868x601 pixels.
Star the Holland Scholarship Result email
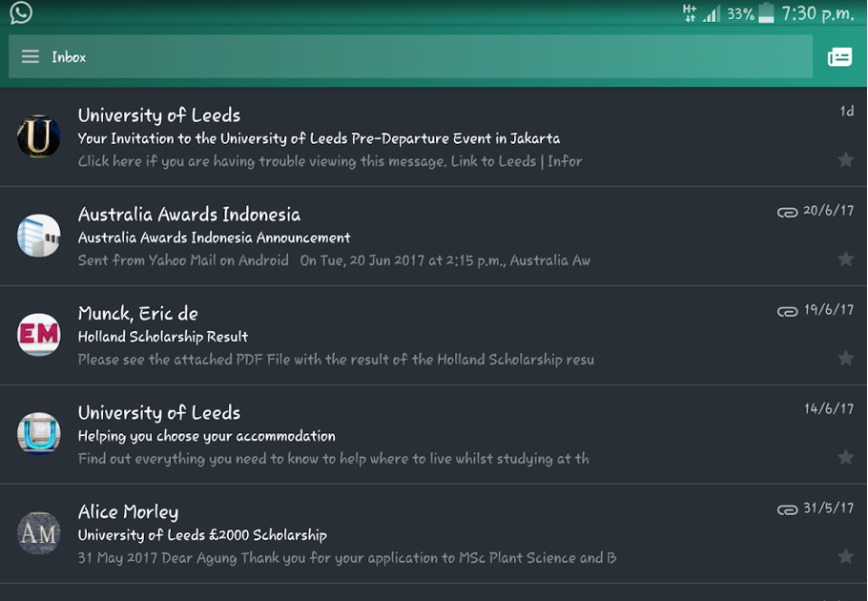(845, 358)
